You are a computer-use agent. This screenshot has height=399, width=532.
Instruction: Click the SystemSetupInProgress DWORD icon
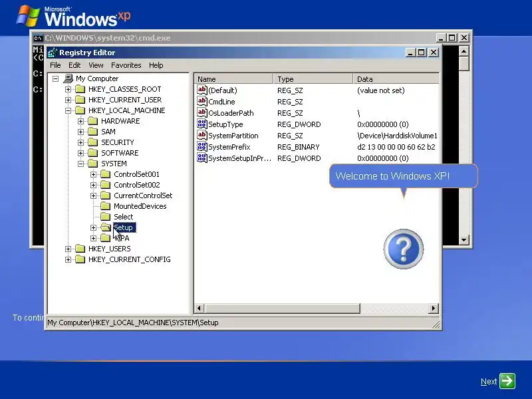click(x=202, y=158)
